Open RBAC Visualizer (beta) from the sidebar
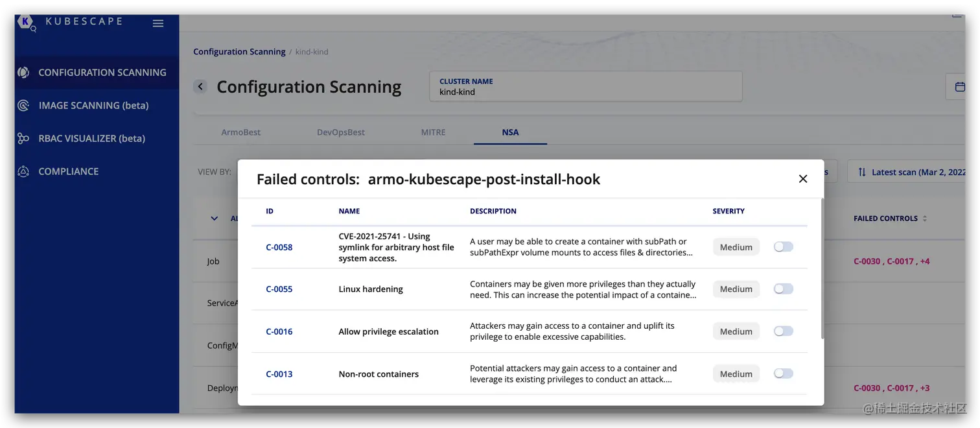 [x=97, y=138]
